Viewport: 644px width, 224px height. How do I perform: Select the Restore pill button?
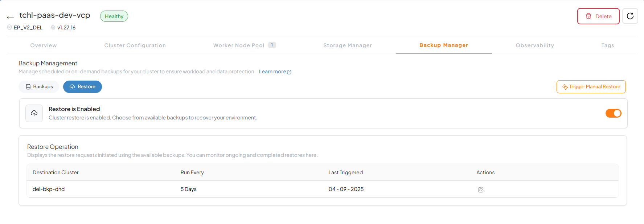tap(82, 87)
